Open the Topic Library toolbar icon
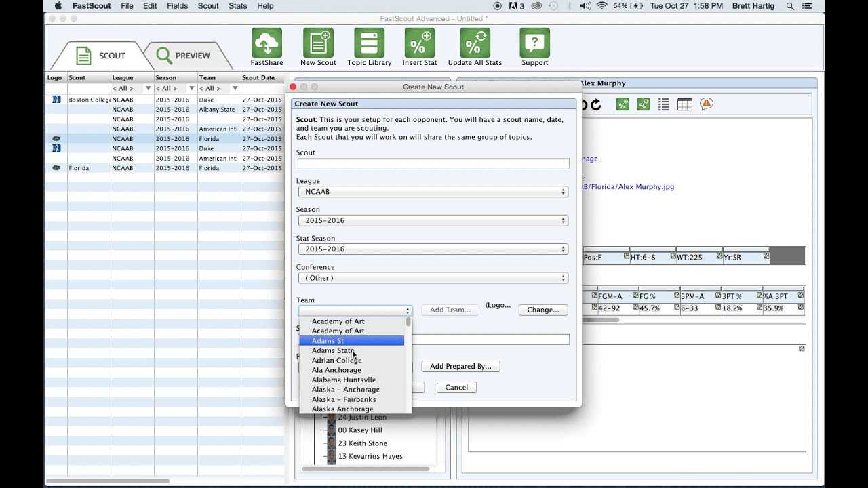 (x=369, y=43)
